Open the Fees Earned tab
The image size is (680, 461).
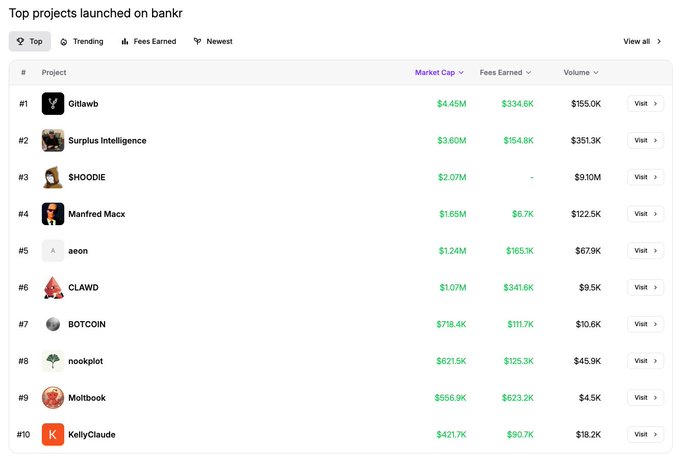pyautogui.click(x=149, y=41)
